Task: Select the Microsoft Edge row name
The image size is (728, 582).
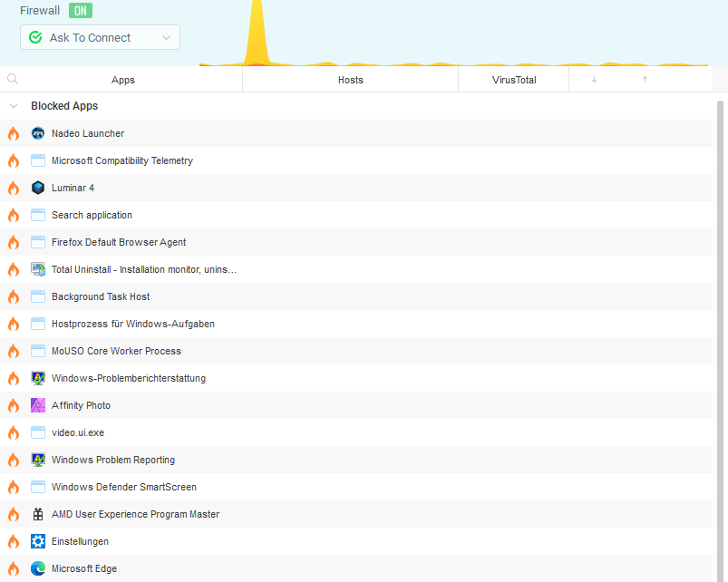Action: [x=84, y=568]
